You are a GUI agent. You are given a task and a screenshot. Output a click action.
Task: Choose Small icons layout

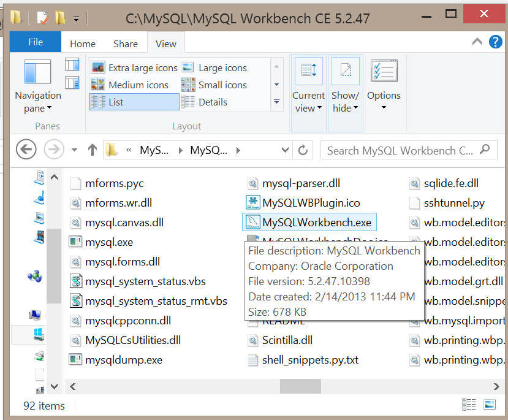coord(215,85)
